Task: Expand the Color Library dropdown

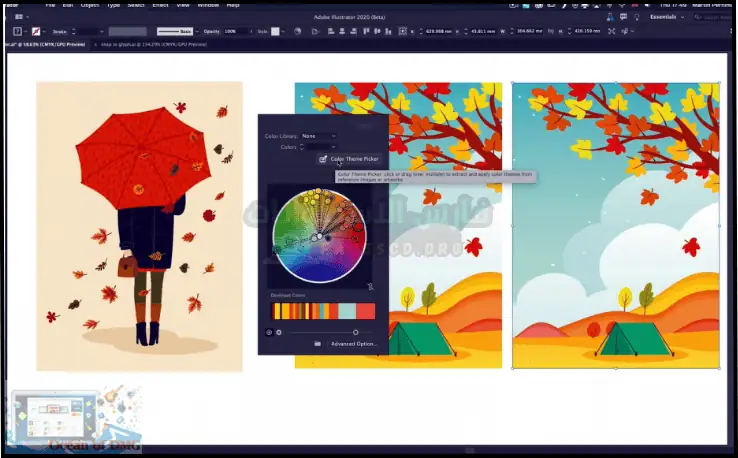Action: tap(318, 136)
